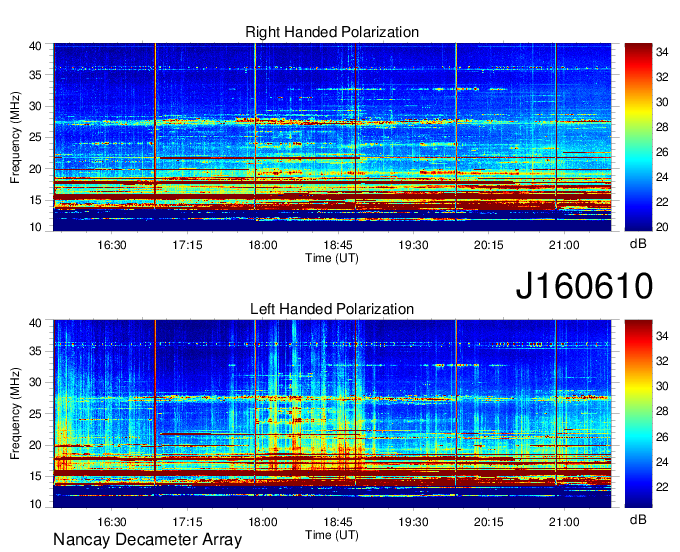Click Frequency (MHz) axis label of Left Handed plot
Image resolution: width=680 pixels, height=552 pixels.
pyautogui.click(x=15, y=414)
